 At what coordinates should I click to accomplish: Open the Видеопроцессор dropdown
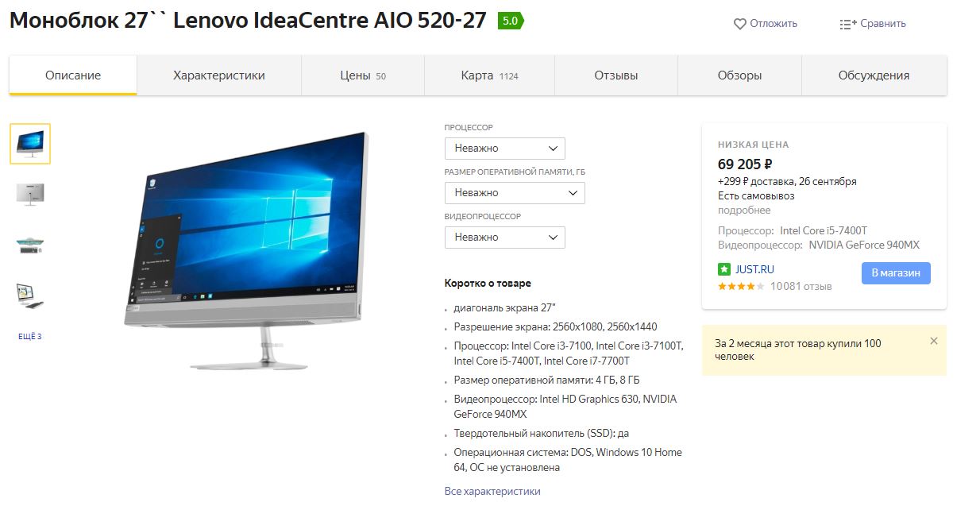pos(505,237)
